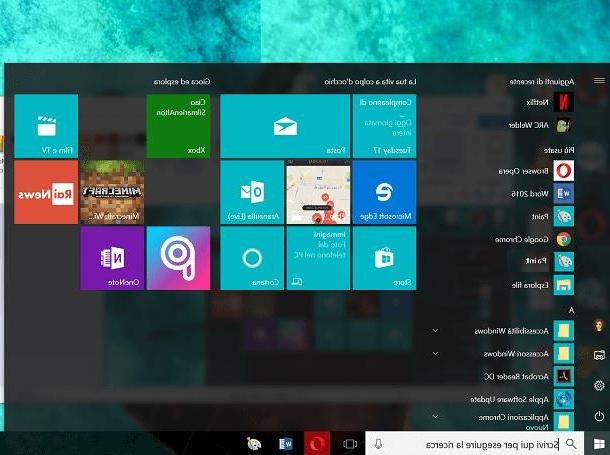Viewport: 610px width, 455px height.
Task: Open the Film e TV tile
Action: pos(46,126)
